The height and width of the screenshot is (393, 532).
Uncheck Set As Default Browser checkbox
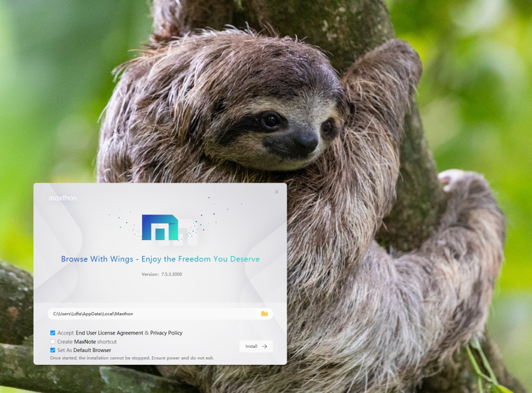53,350
